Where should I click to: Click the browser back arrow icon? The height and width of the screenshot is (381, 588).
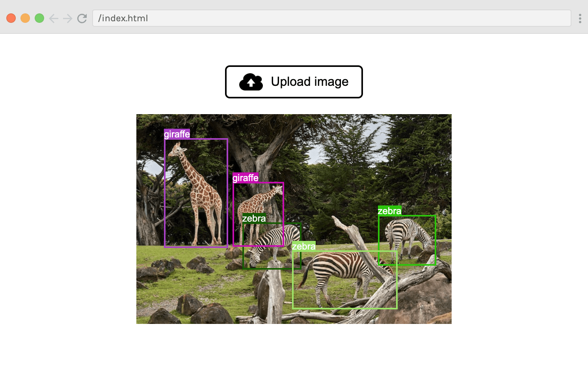click(53, 18)
